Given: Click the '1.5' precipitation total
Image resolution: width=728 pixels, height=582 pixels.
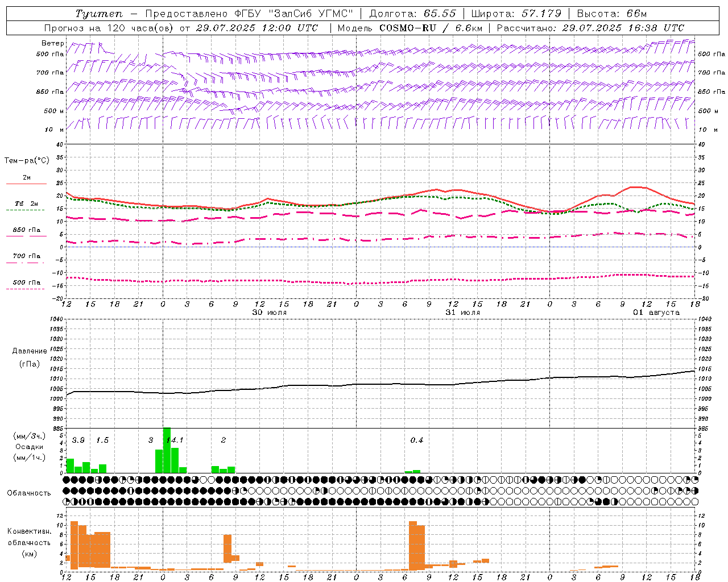Looking at the screenshot, I should [102, 440].
